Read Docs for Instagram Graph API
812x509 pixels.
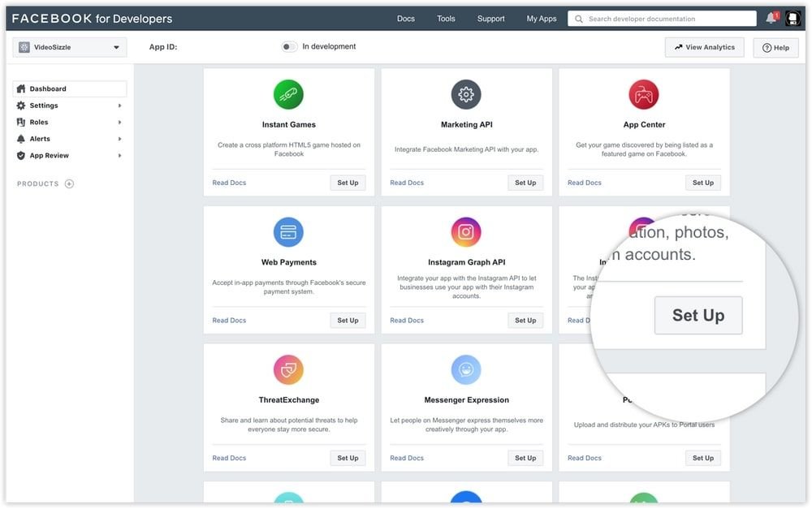click(x=407, y=321)
